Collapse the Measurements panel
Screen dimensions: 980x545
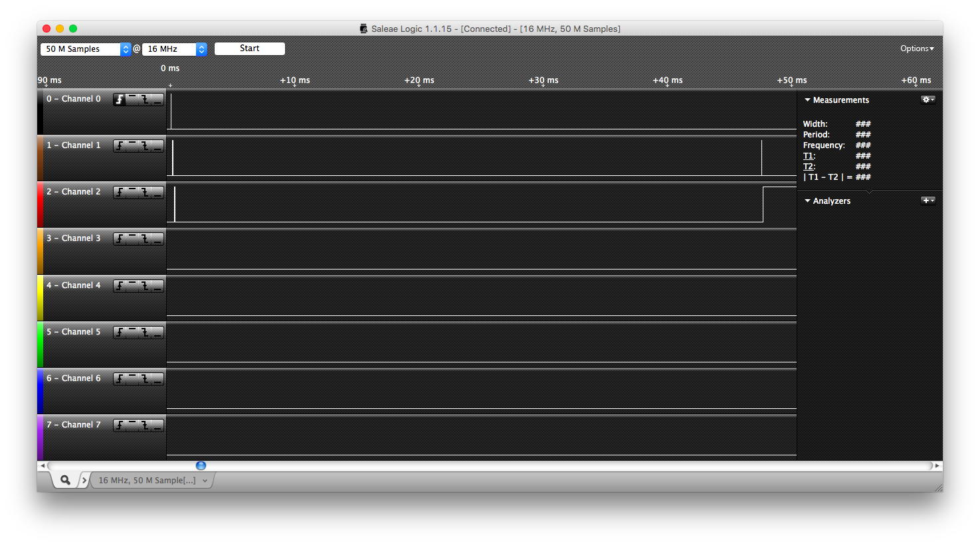807,100
